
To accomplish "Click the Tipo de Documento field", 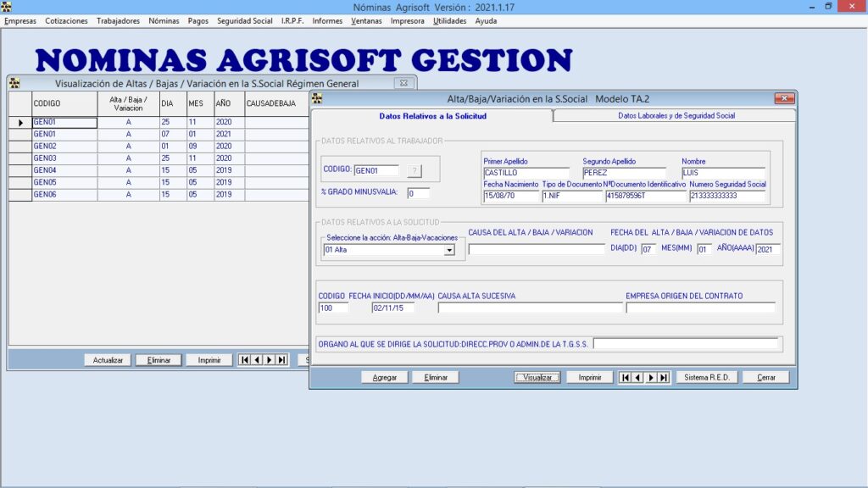I will click(x=572, y=196).
